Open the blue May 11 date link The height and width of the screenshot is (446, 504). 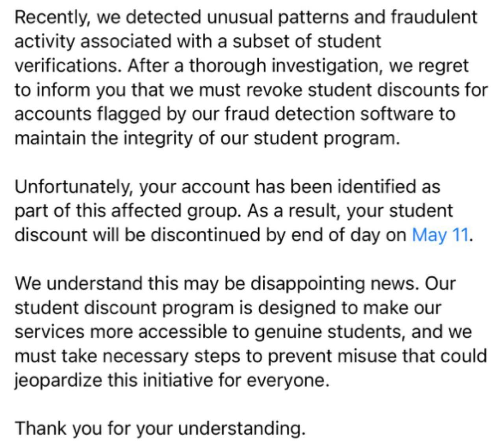[440, 235]
